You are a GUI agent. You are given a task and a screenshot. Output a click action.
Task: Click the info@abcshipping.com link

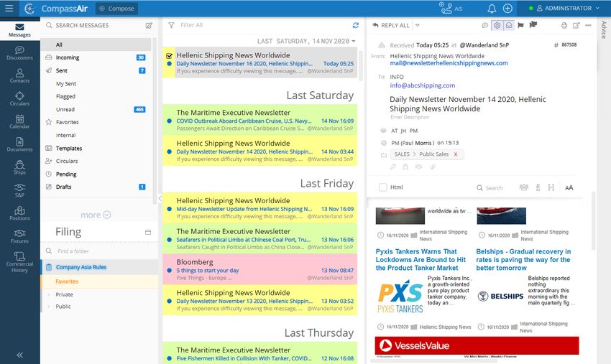(x=423, y=85)
